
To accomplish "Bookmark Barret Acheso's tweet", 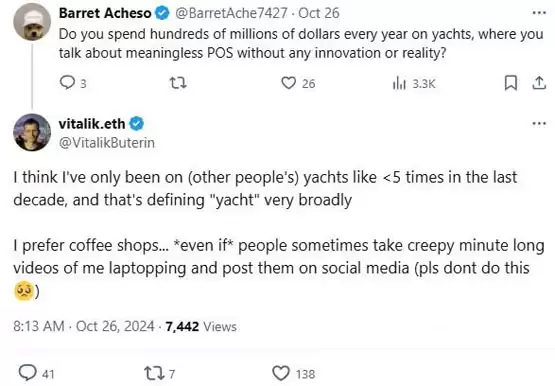I will tap(511, 83).
